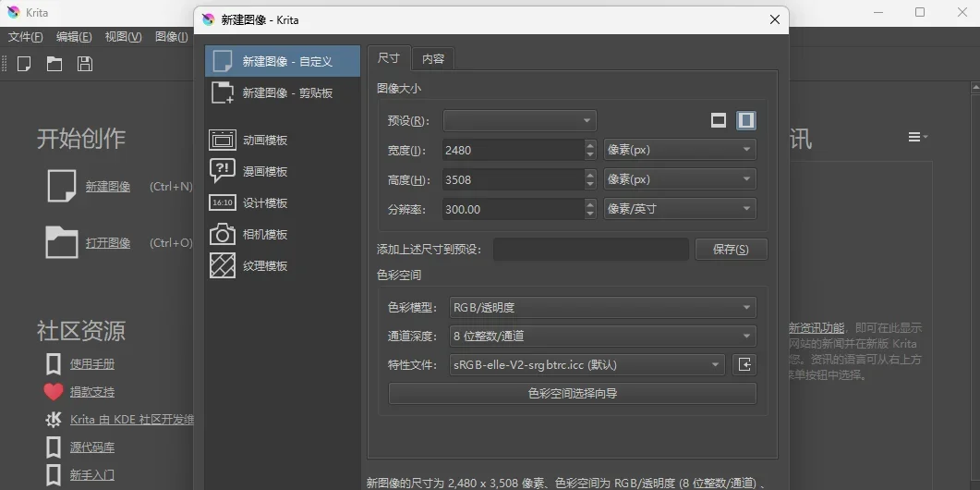Open the 编辑(E) menu
This screenshot has height=490, width=980.
click(x=74, y=37)
